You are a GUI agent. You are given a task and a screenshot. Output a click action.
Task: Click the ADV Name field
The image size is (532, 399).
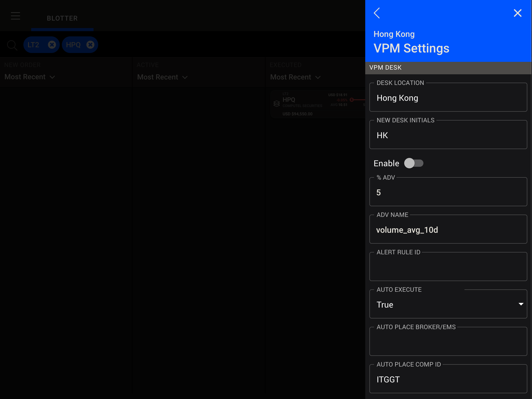tap(448, 230)
